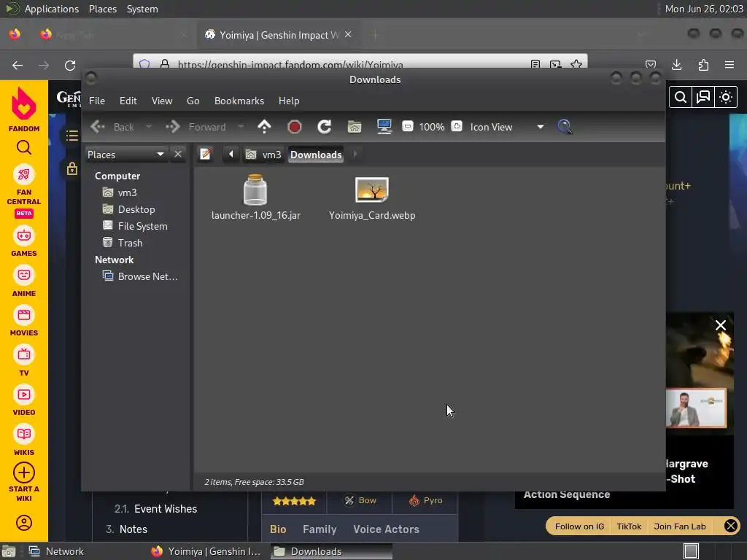Open the Family tab on wiki page

coord(320,529)
